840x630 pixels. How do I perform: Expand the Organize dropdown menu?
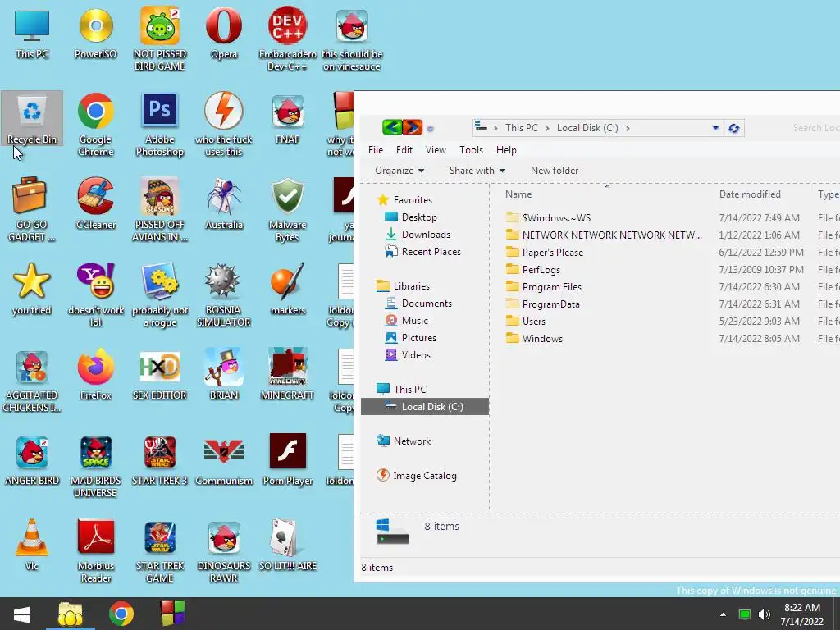(x=399, y=171)
